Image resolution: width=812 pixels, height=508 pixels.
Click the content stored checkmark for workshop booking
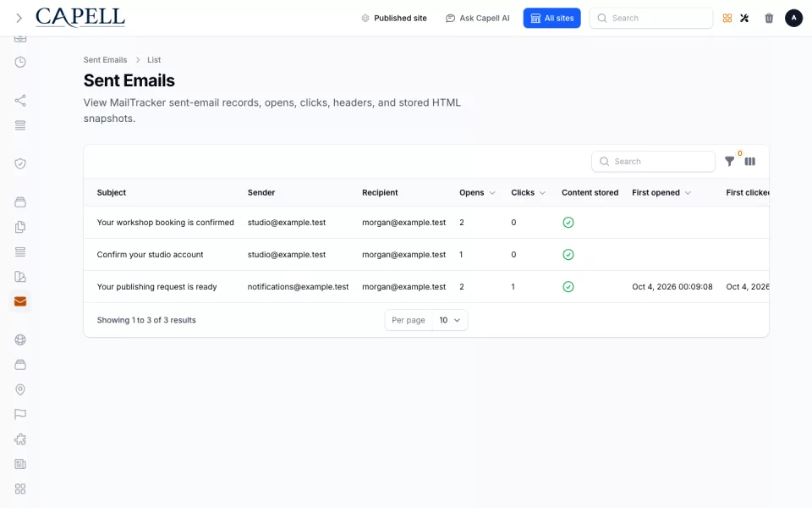(x=568, y=223)
